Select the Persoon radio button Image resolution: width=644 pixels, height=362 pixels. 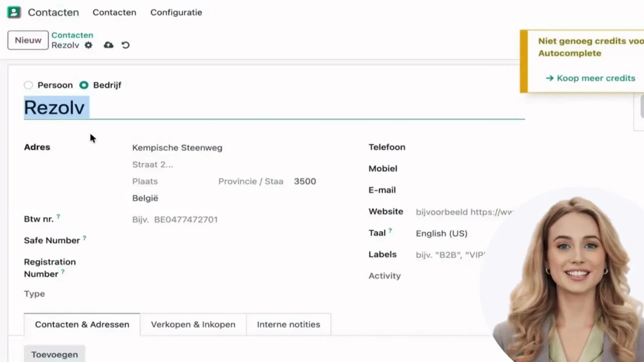(x=28, y=85)
